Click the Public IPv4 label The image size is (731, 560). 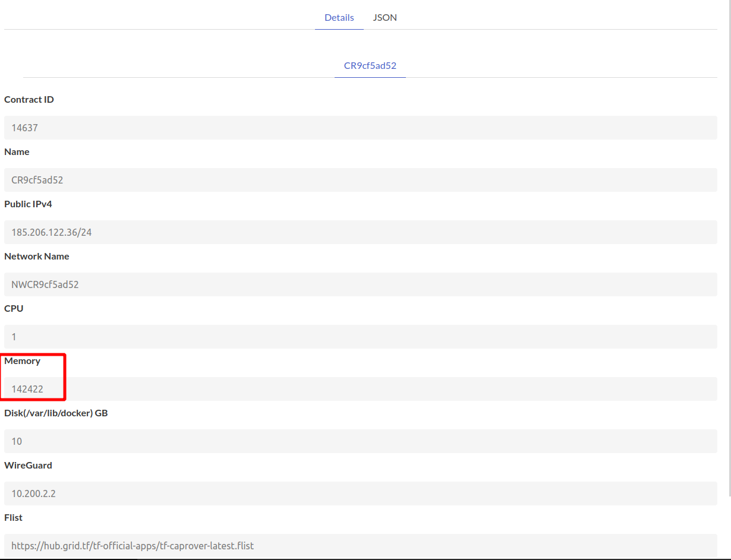coord(28,204)
